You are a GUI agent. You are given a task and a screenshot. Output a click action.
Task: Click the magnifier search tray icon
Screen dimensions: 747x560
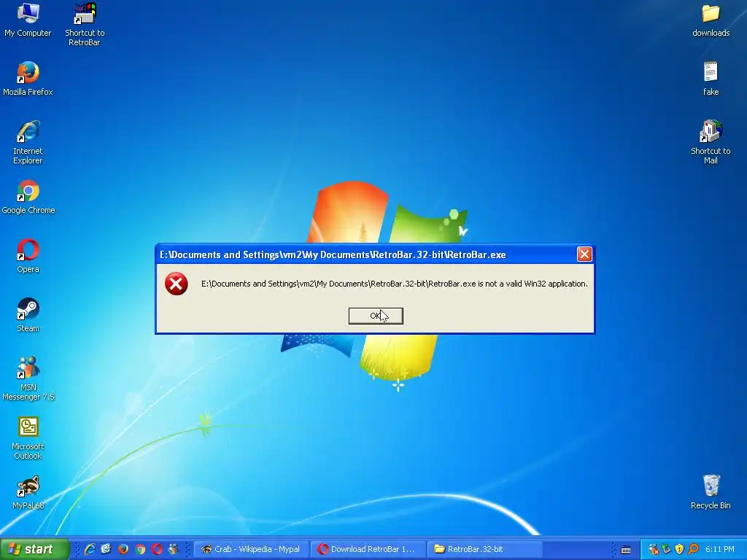[x=693, y=549]
